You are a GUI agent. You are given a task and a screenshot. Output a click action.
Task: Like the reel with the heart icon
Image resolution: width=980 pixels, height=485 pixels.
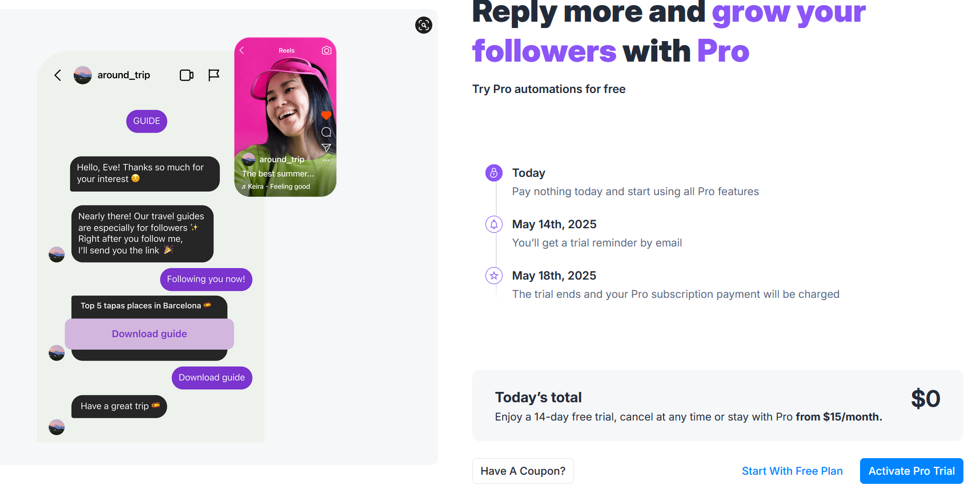[x=326, y=115]
